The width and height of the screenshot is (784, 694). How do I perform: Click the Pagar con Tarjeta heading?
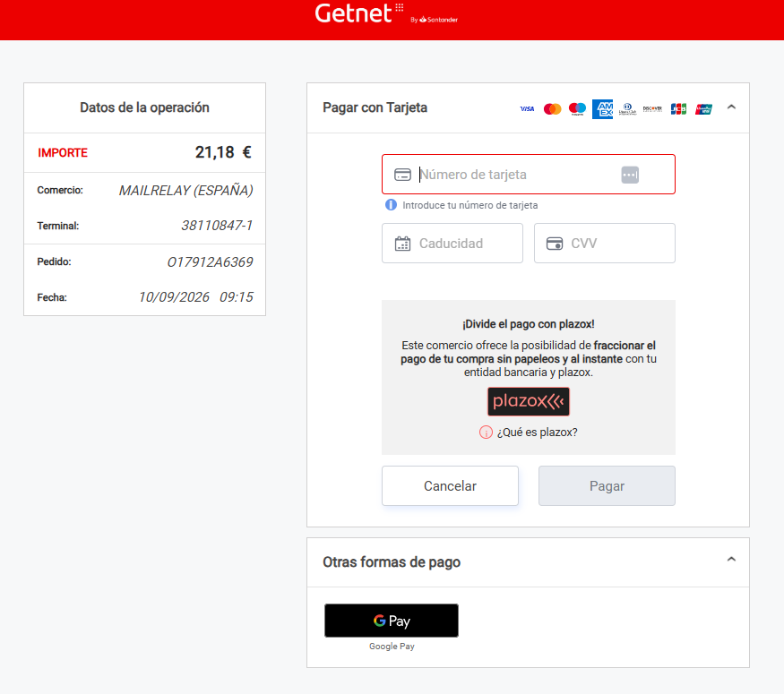375,107
